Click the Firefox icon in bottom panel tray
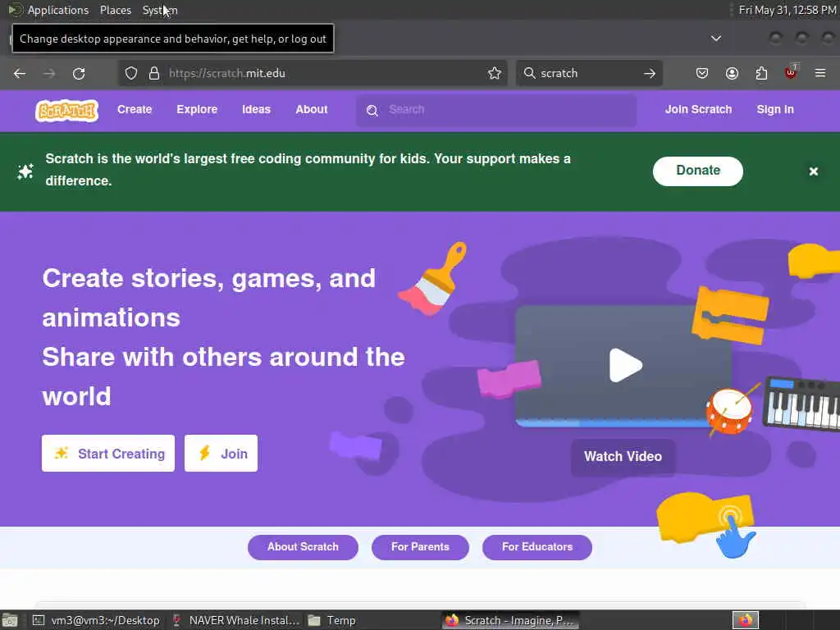840x630 pixels. pos(745,620)
